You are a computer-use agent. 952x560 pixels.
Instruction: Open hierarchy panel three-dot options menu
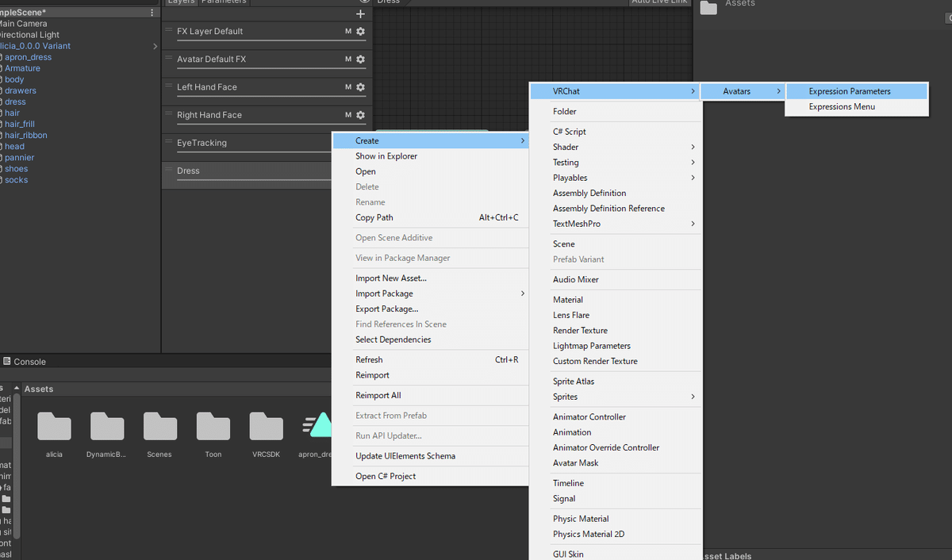tap(152, 13)
